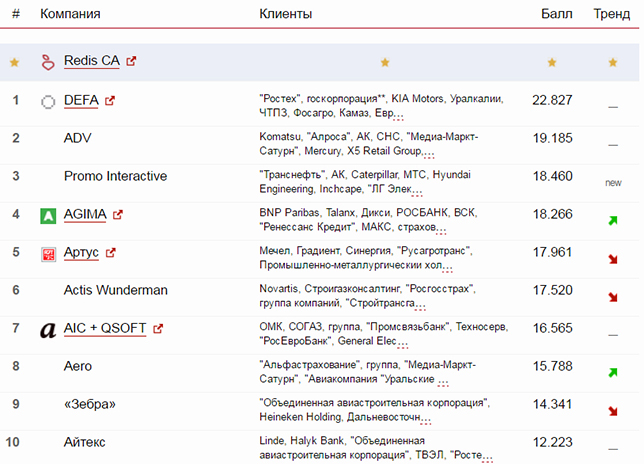Screen dimensions: 644x464
Task: Click the external link icon beside AGIMA
Action: [118, 214]
